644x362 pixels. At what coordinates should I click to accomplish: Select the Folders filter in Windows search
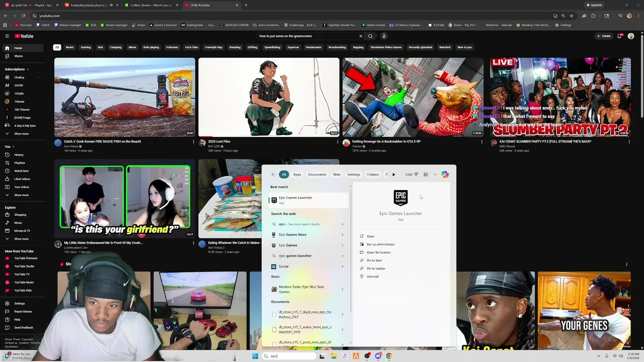tap(373, 174)
